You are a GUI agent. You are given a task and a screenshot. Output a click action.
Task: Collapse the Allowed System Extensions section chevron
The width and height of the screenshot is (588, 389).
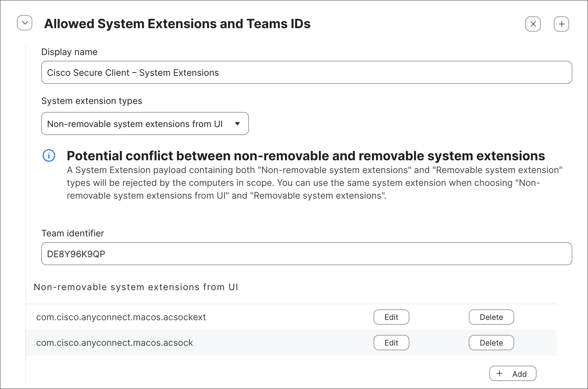click(x=25, y=23)
